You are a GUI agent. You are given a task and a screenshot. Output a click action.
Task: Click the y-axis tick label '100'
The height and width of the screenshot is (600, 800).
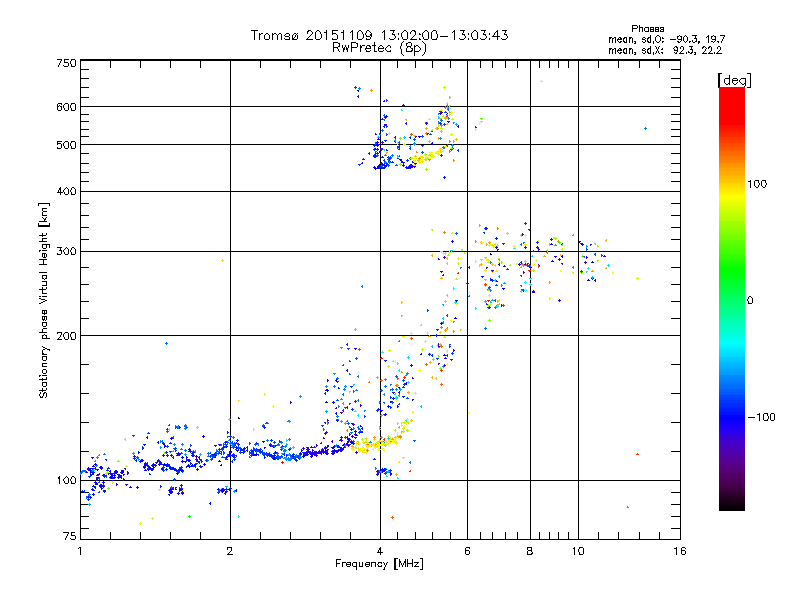click(x=67, y=481)
